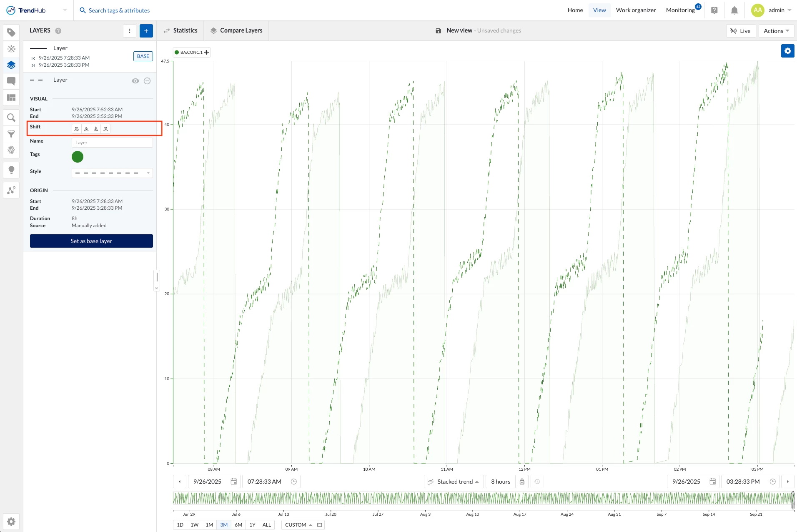Click the custom range icon beside CUSTOM
797x532 pixels.
click(320, 525)
